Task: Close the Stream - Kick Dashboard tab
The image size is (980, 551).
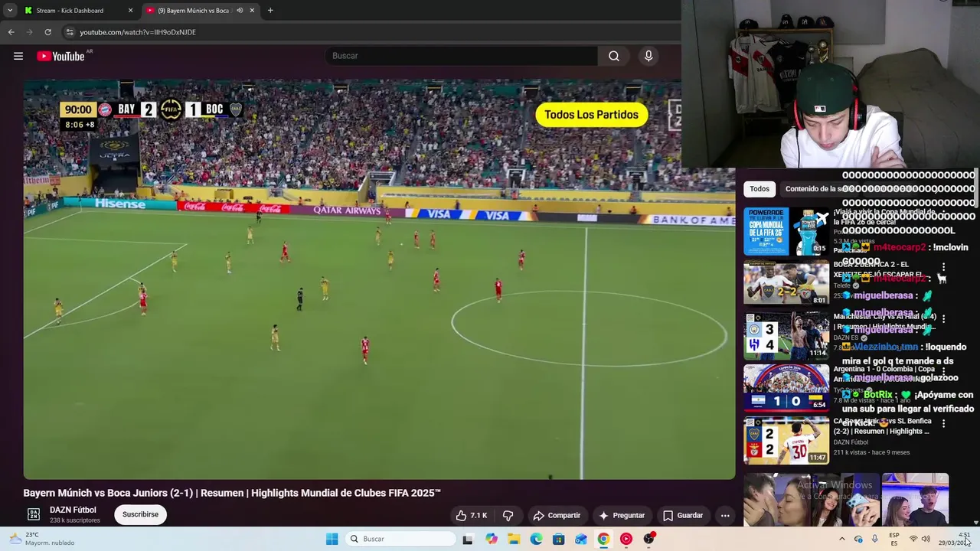Action: tap(130, 11)
